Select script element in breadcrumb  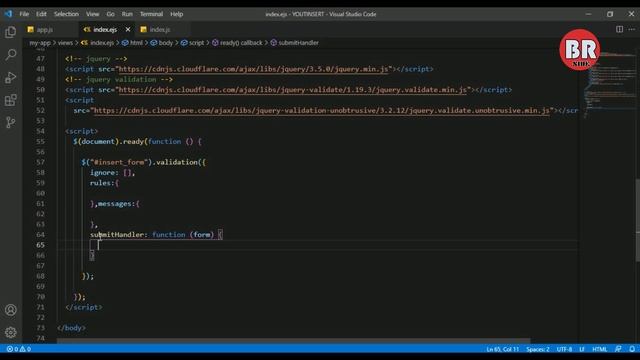(196, 42)
